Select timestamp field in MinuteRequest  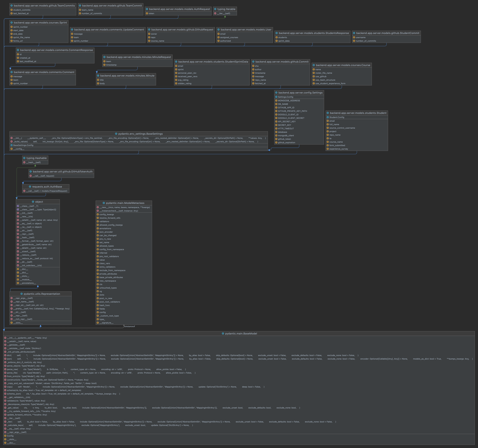(x=111, y=65)
